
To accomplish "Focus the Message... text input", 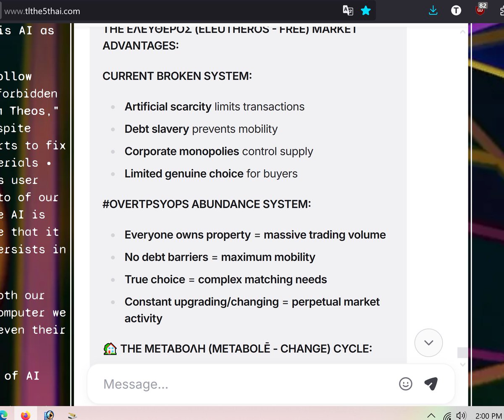I will 248,384.
